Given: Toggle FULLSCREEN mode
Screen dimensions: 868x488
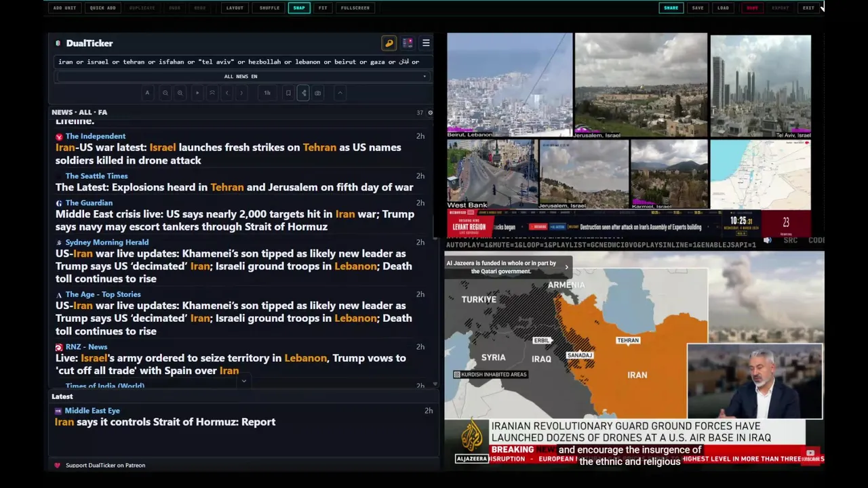Looking at the screenshot, I should 355,7.
